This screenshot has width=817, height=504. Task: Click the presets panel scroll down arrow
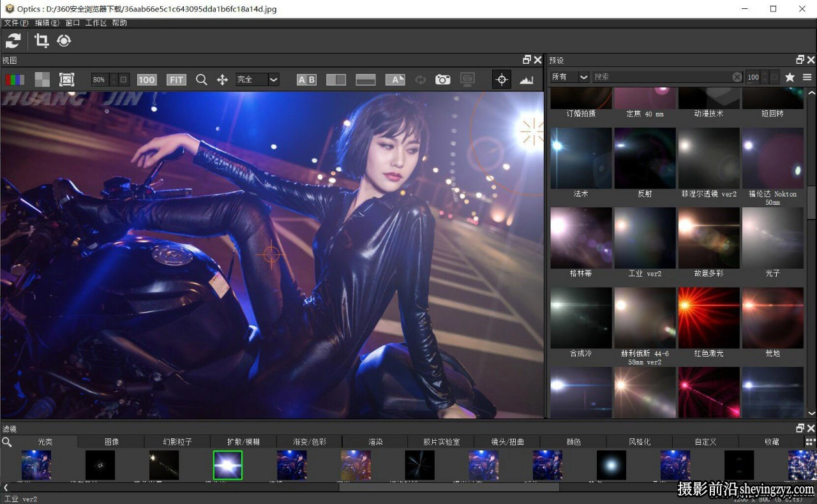coord(811,413)
